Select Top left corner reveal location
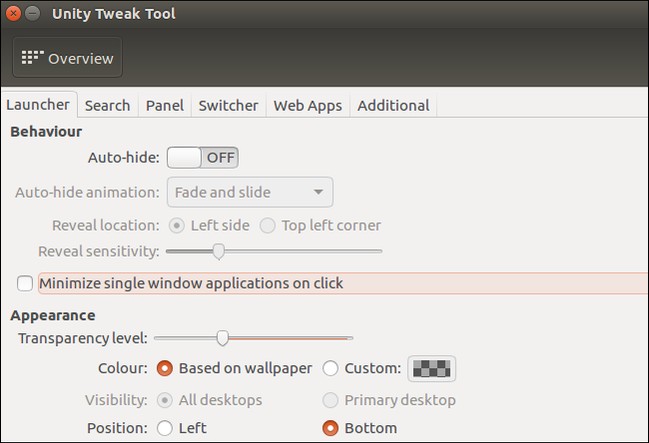649x443 pixels. 267,226
